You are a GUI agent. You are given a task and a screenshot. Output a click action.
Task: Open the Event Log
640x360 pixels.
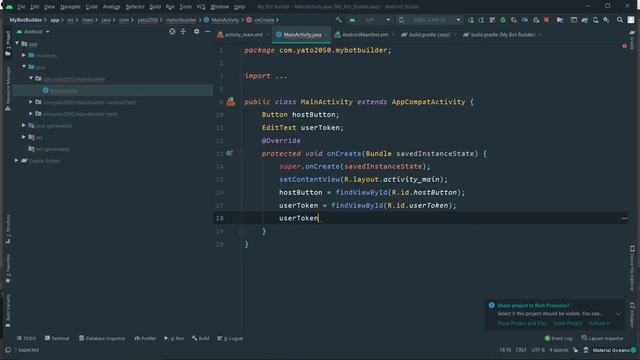(x=558, y=338)
